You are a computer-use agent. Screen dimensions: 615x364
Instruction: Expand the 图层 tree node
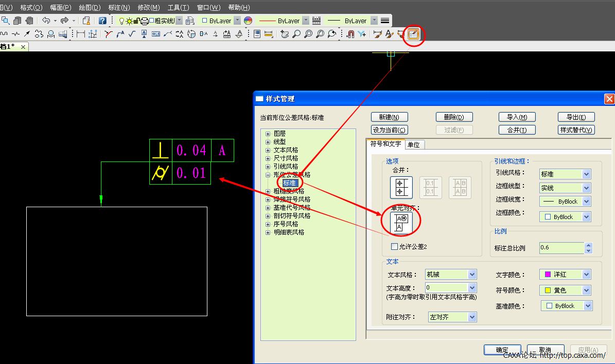tap(268, 134)
